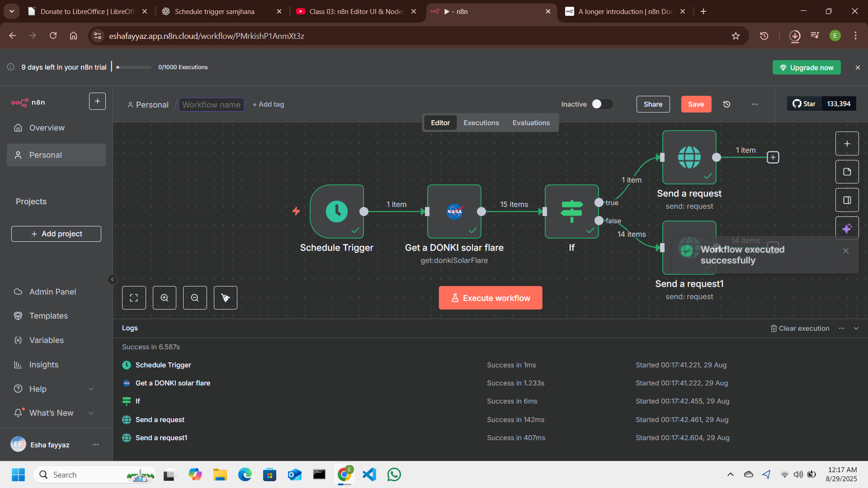Click the executions usage progress bar
868x488 pixels.
133,67
